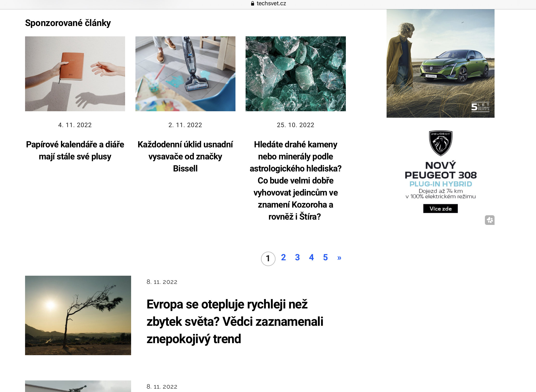The width and height of the screenshot is (536, 392).
Task: Open Evropa se otepluje rychleji headline
Action: pyautogui.click(x=235, y=321)
